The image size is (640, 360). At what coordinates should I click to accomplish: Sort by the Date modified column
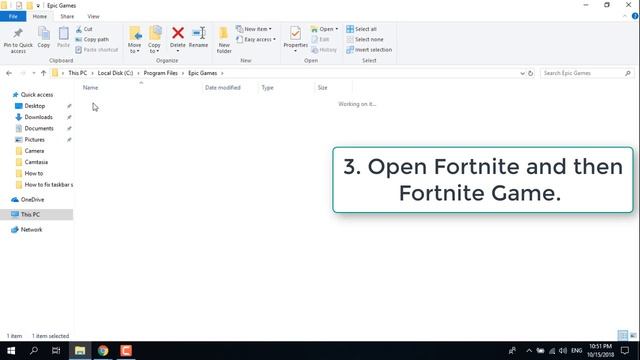223,87
